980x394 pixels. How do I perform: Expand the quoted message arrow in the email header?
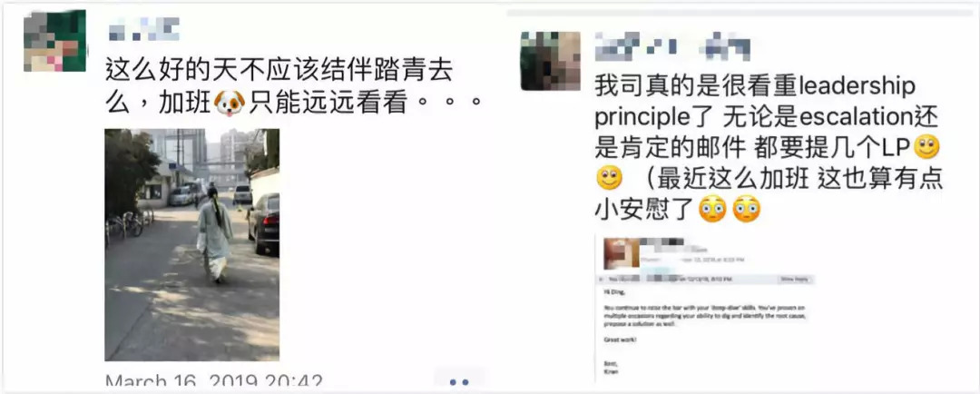[x=602, y=279]
